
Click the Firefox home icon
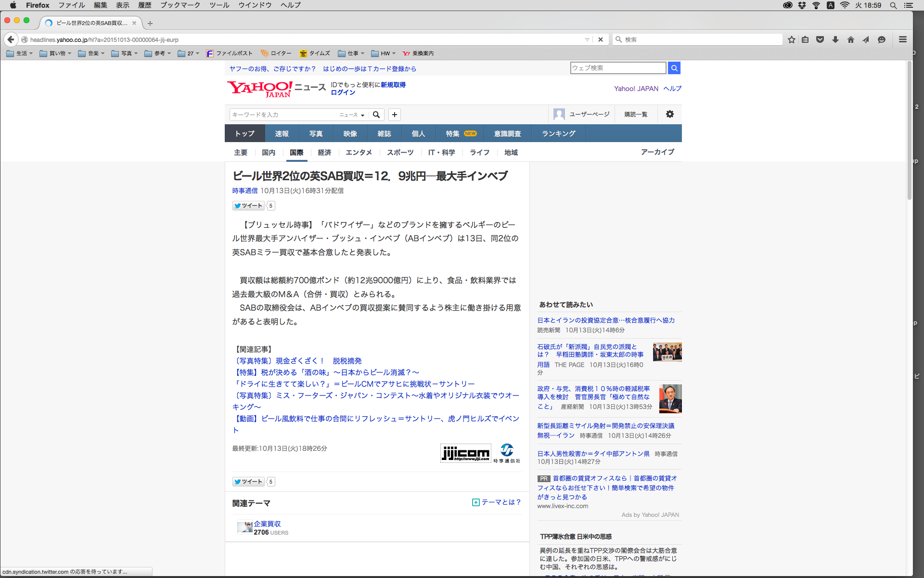click(851, 39)
